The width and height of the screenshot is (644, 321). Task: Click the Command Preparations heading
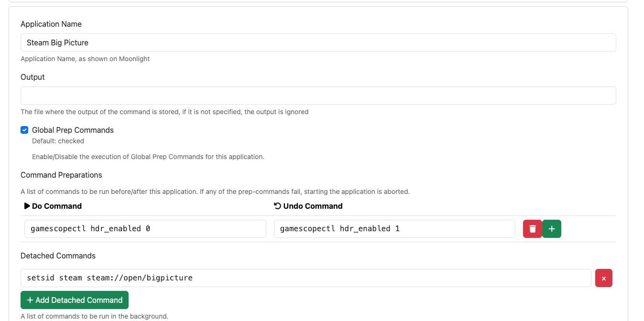pos(61,175)
